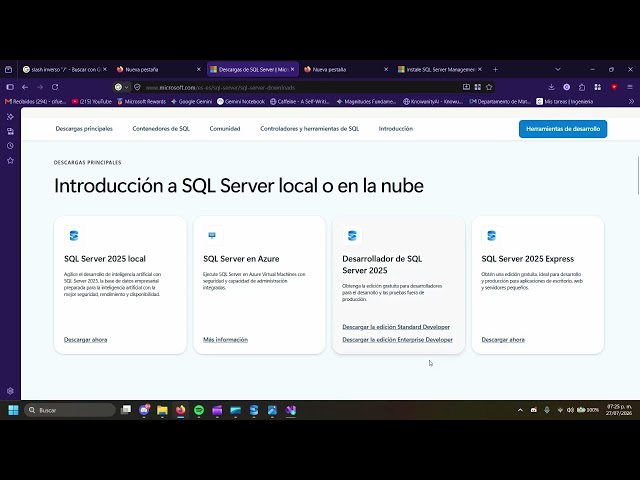Click the Windows 'Buscar' search box

(x=70, y=410)
